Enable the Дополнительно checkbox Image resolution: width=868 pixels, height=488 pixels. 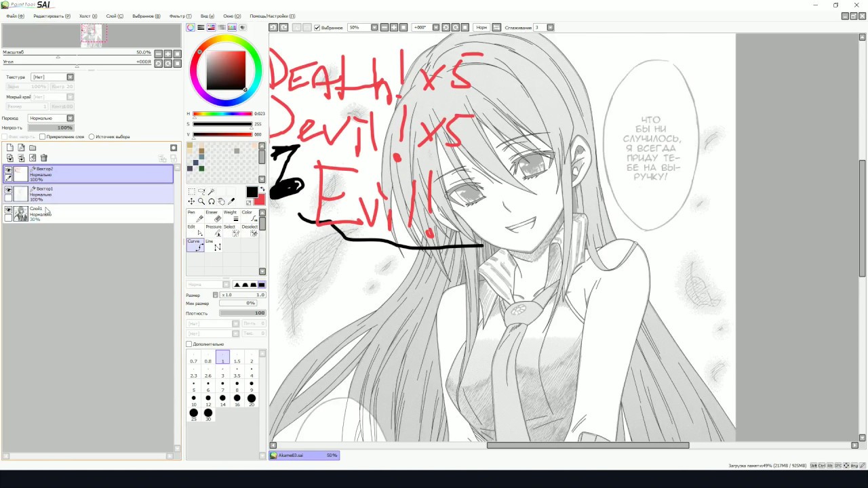[x=189, y=344]
